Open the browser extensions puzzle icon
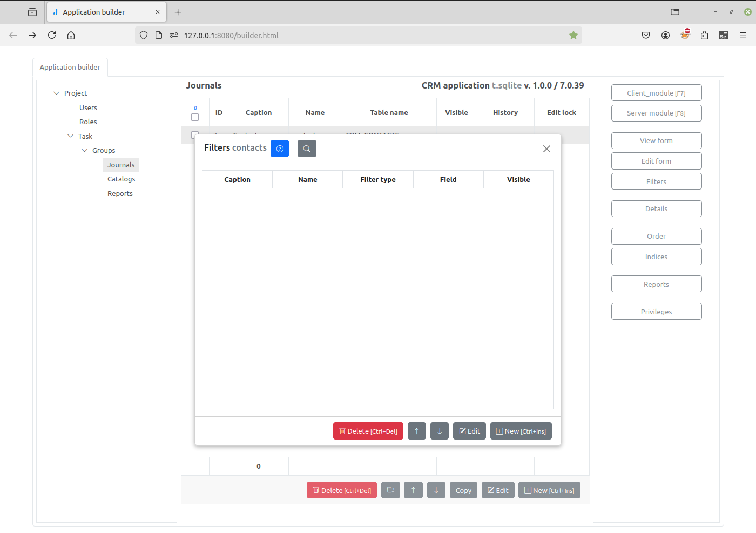Image resolution: width=756 pixels, height=533 pixels. point(704,35)
